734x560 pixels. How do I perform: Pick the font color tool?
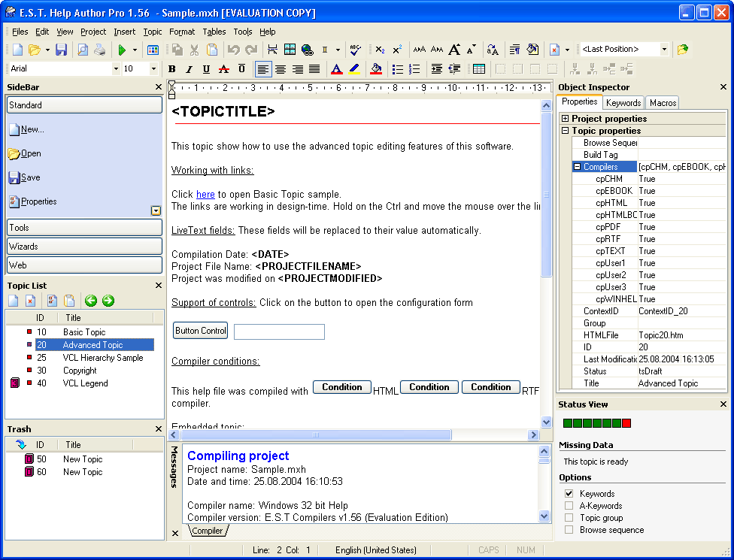click(335, 69)
